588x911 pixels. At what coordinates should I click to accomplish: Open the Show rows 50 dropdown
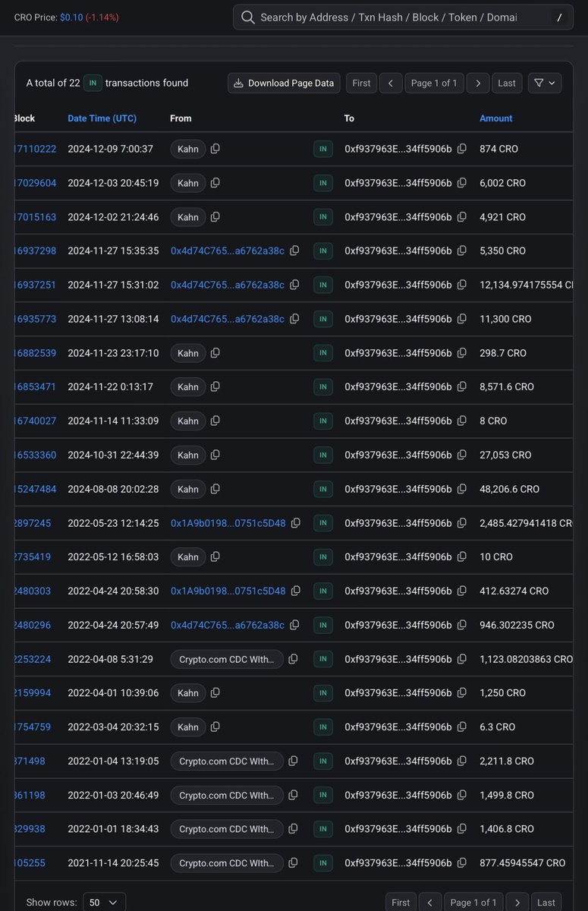pyautogui.click(x=104, y=902)
